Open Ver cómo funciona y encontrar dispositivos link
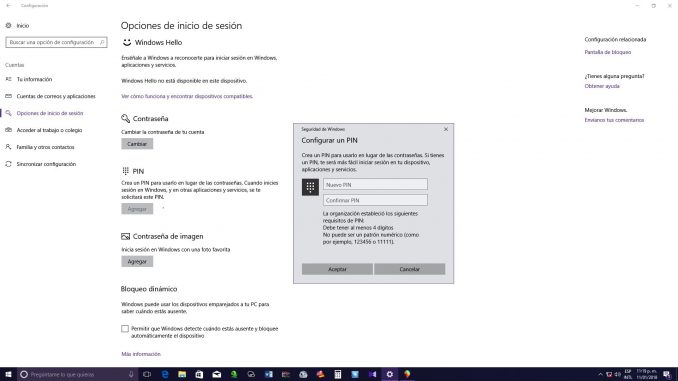678x381 pixels. tap(187, 96)
